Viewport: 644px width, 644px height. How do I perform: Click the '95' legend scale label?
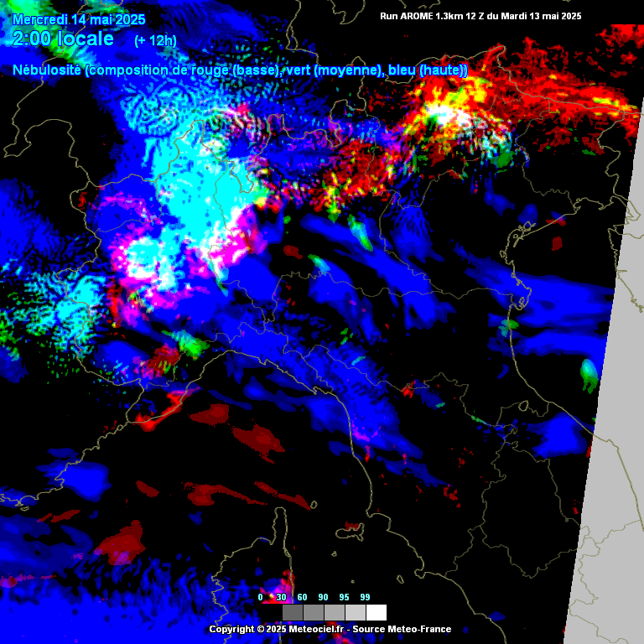click(x=344, y=597)
